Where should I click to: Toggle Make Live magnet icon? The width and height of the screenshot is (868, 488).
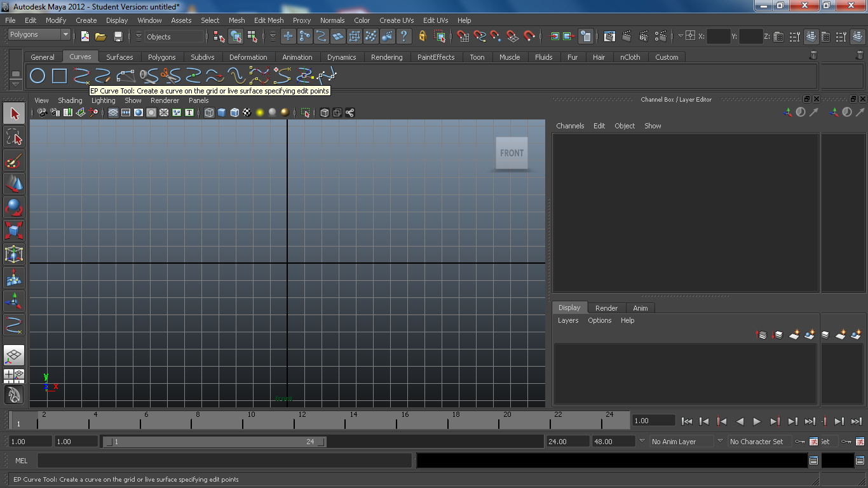pyautogui.click(x=529, y=36)
